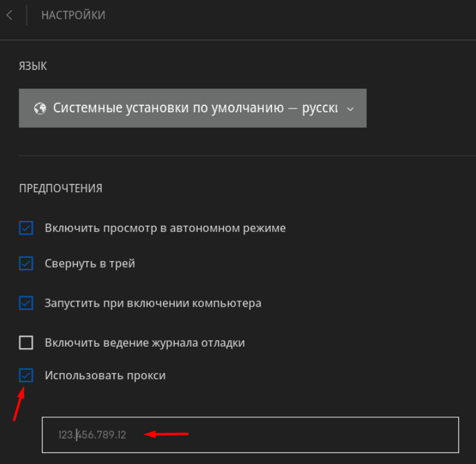
Task: Open the Системные установки по умолчанию dropdown
Action: pos(193,108)
